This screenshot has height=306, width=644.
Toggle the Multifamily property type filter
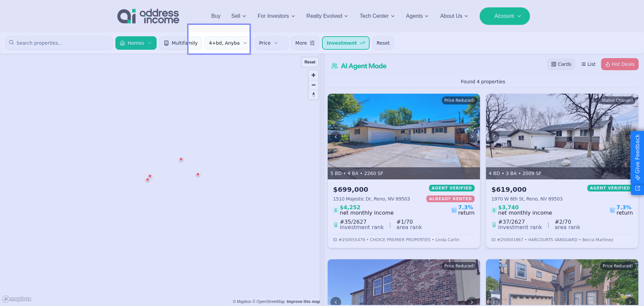180,43
